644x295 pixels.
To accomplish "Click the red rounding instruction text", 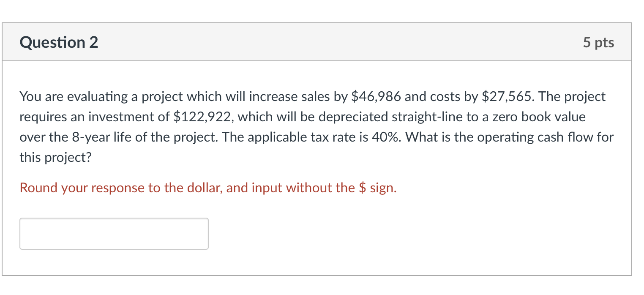I will tap(208, 188).
